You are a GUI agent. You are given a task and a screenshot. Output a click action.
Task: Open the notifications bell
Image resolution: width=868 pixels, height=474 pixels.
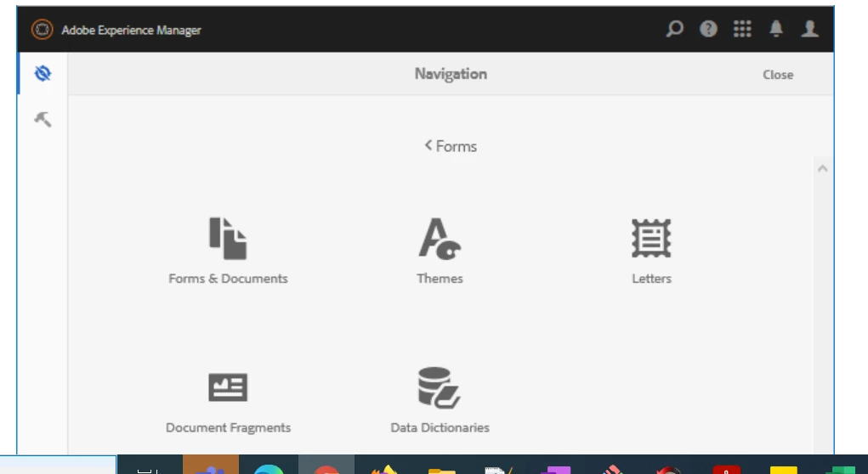click(776, 29)
